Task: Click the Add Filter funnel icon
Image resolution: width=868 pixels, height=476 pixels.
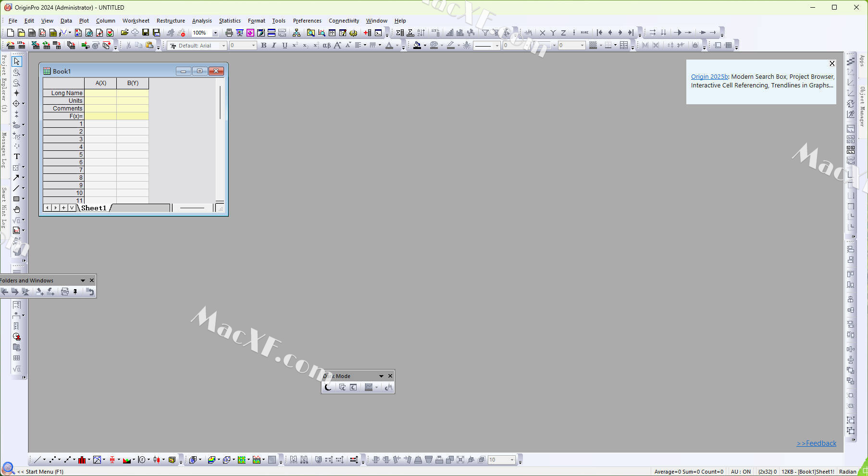Action: point(485,33)
